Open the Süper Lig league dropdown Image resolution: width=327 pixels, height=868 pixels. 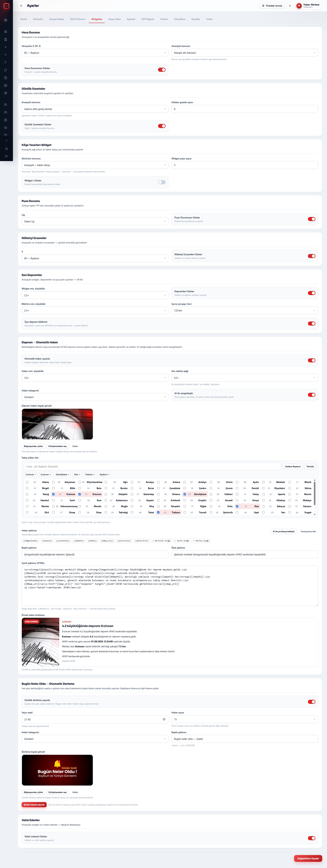pos(95,221)
